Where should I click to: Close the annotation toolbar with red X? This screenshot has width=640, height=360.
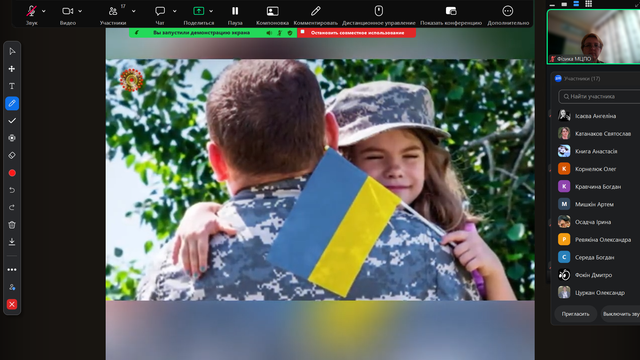point(12,304)
